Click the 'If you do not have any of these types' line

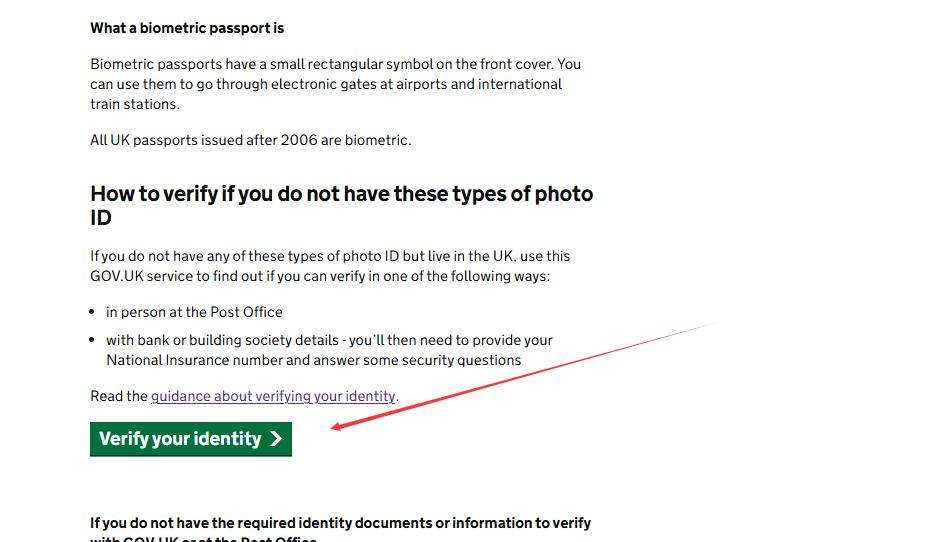pyautogui.click(x=330, y=256)
